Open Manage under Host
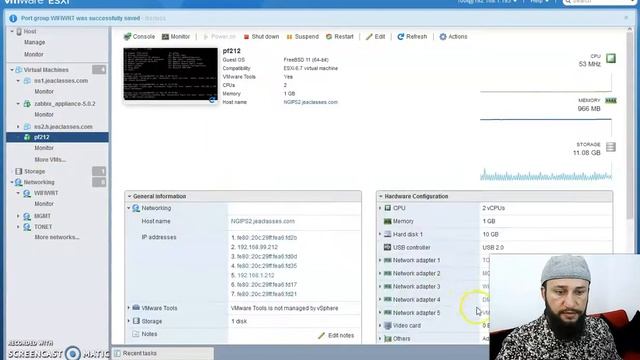The width and height of the screenshot is (640, 360). [x=34, y=42]
